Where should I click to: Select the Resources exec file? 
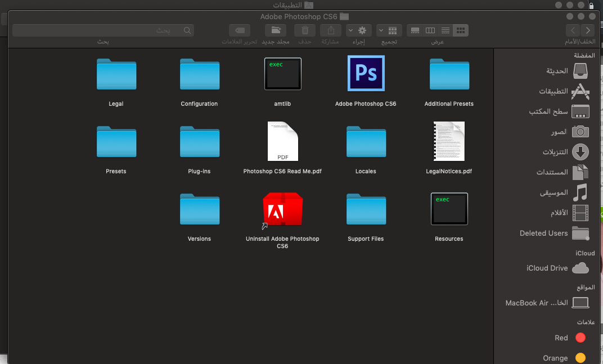coord(449,209)
